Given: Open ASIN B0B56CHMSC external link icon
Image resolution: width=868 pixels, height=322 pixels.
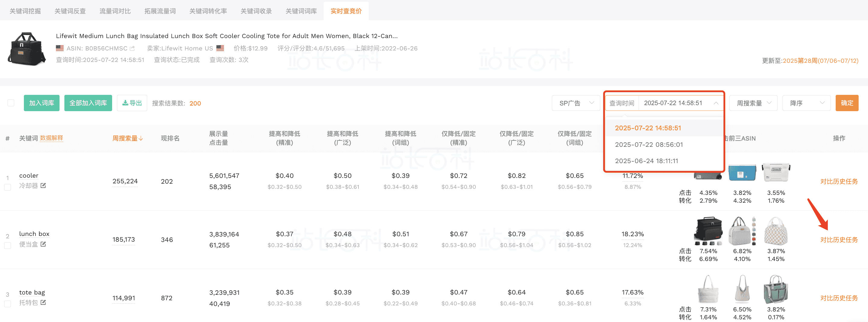Looking at the screenshot, I should 132,49.
